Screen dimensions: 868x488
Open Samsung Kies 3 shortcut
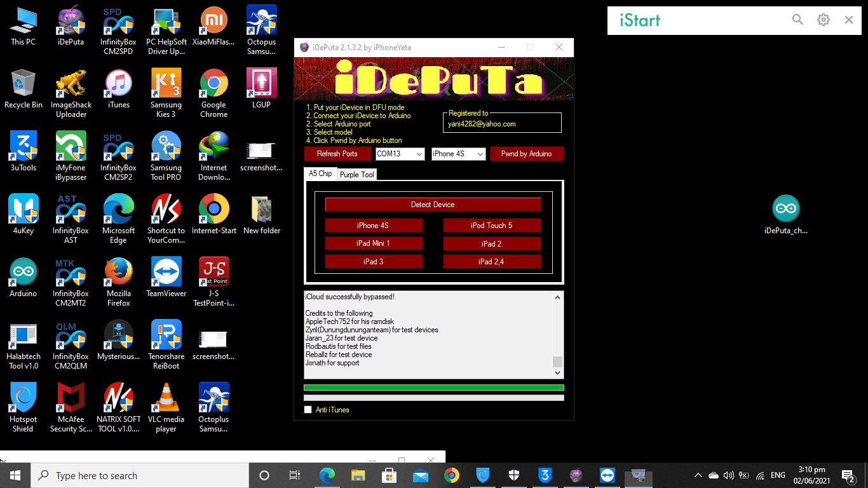coord(166,94)
